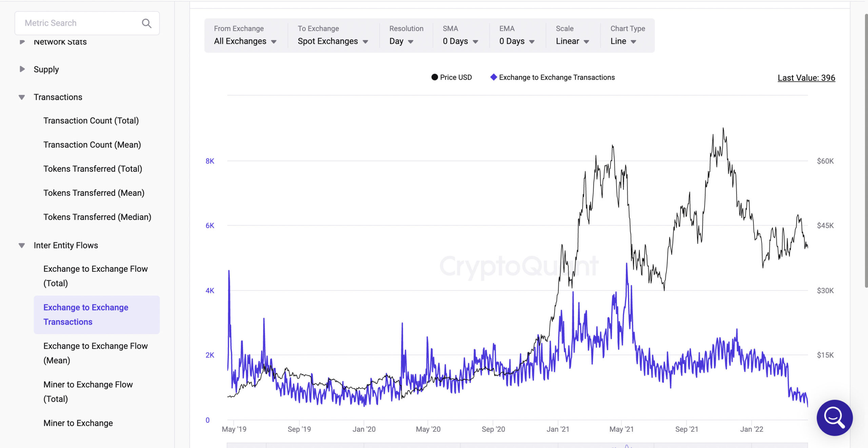The height and width of the screenshot is (448, 868).
Task: Expand the Supply section arrow
Action: click(22, 69)
